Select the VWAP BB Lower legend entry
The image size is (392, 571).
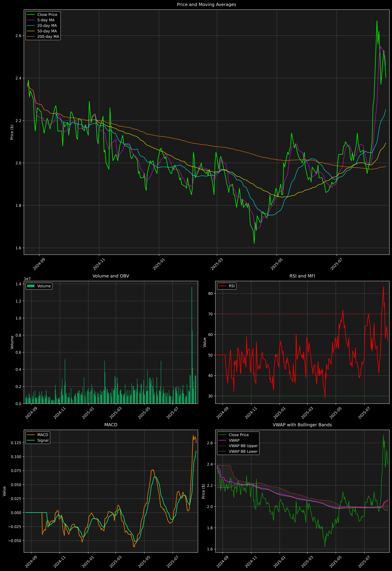pyautogui.click(x=243, y=451)
